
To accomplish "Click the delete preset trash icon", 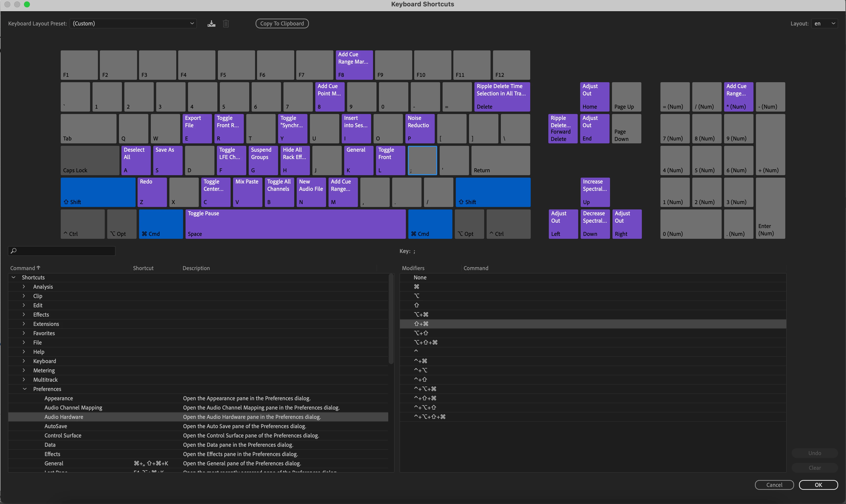I will (x=226, y=23).
